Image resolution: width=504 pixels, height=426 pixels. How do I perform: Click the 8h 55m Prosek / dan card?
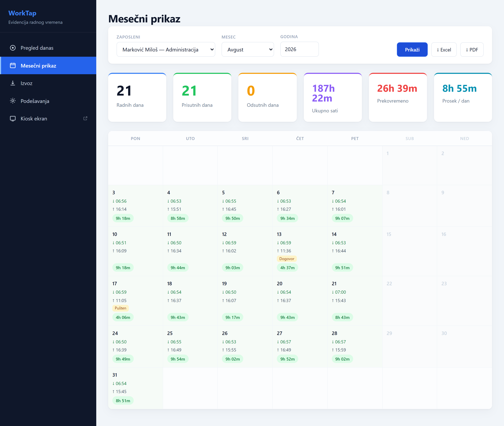click(463, 97)
